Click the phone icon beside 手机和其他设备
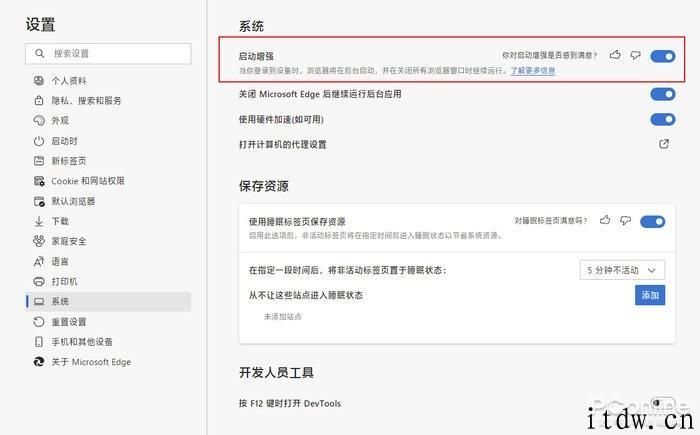Viewport: 700px width, 435px height. (x=39, y=342)
